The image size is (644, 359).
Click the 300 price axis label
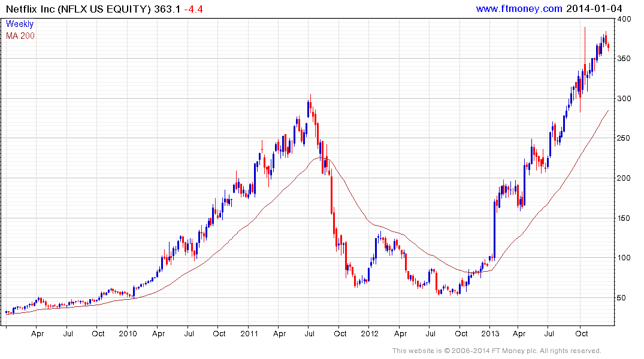[624, 99]
